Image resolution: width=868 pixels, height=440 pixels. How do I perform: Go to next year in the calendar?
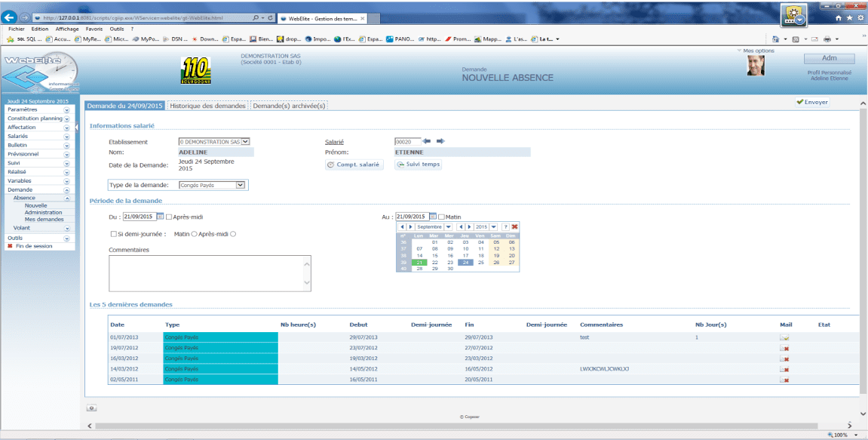[469, 226]
